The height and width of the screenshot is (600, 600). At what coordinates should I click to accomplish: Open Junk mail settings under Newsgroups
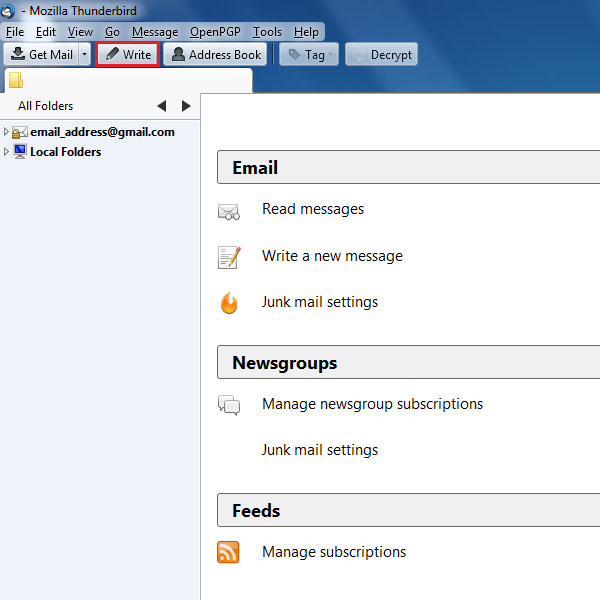pos(320,450)
